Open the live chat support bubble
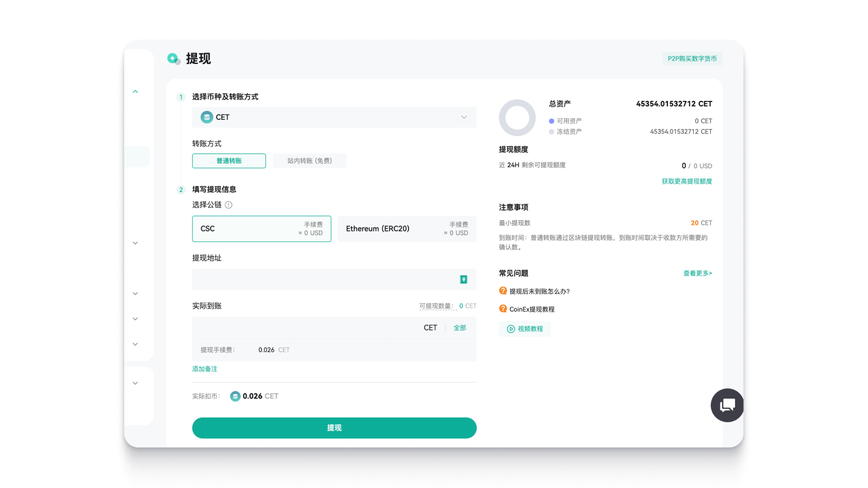Image resolution: width=868 pixels, height=488 pixels. (x=727, y=405)
